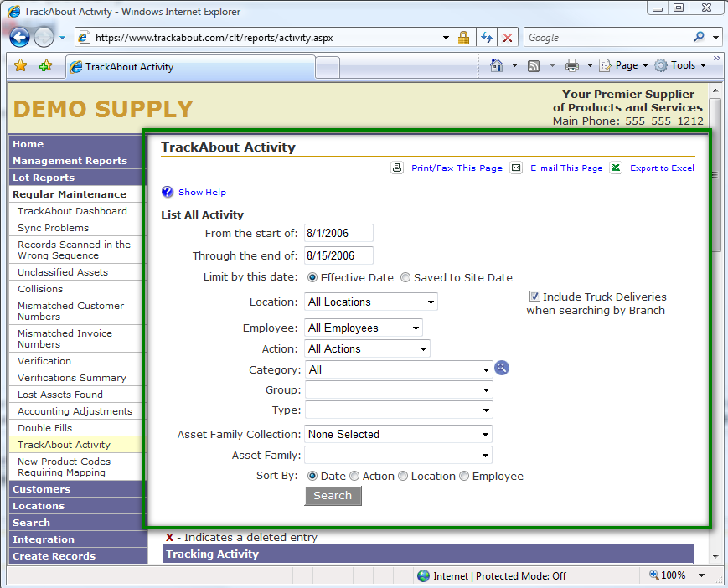The width and height of the screenshot is (728, 588).
Task: Click the RSS feeds icon
Action: click(x=534, y=66)
